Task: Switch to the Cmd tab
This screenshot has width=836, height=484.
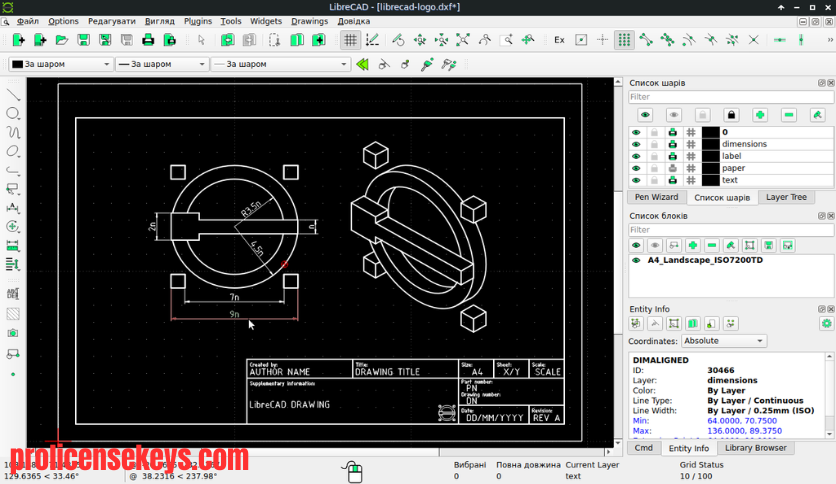Action: pyautogui.click(x=644, y=448)
